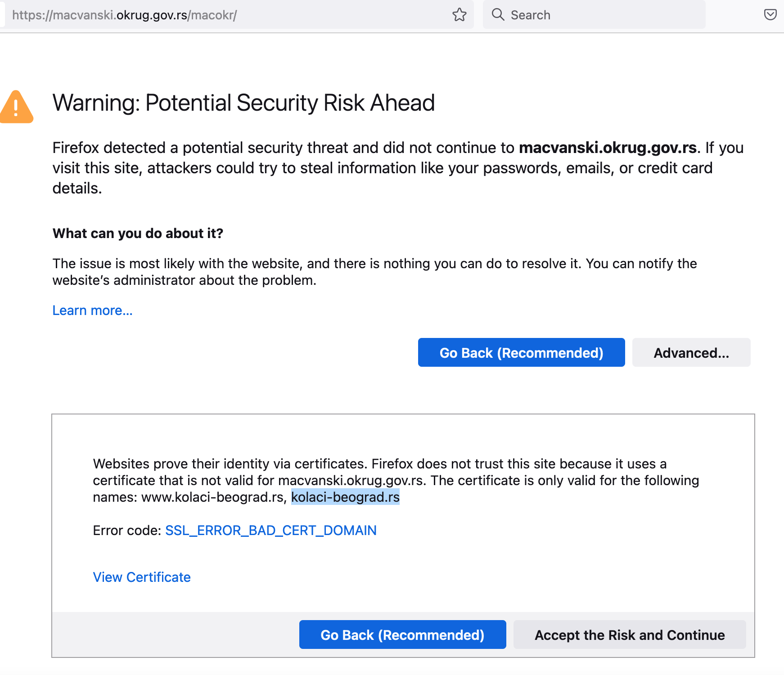Viewport: 784px width, 675px height.
Task: Click Go Back button beside Advanced
Action: 521,352
